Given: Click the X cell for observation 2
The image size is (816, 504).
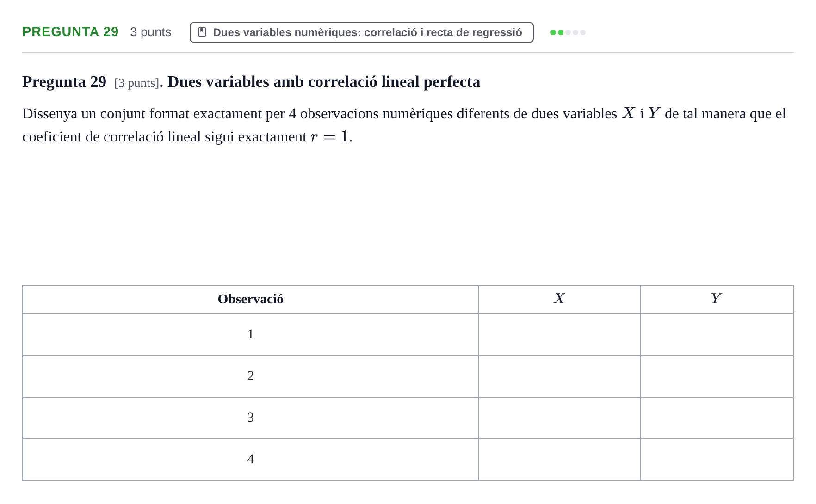Looking at the screenshot, I should click(x=560, y=376).
